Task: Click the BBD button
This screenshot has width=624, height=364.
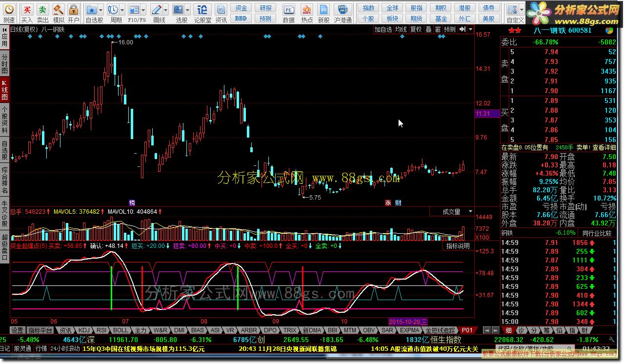Action: click(x=241, y=18)
